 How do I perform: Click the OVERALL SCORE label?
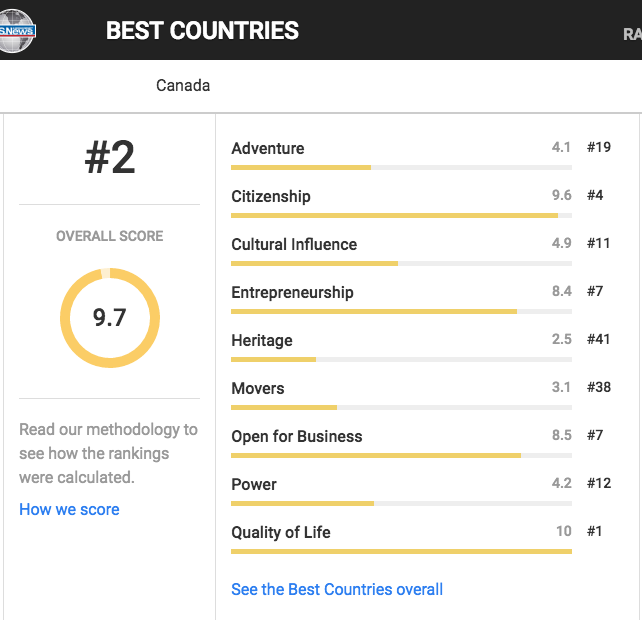[110, 236]
